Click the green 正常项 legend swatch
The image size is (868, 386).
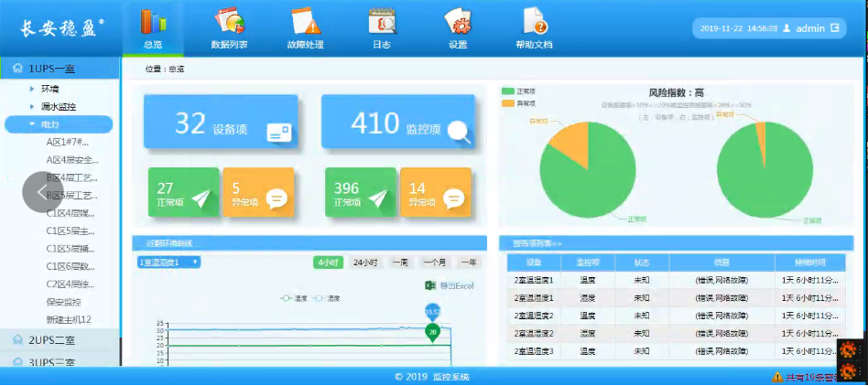click(508, 91)
